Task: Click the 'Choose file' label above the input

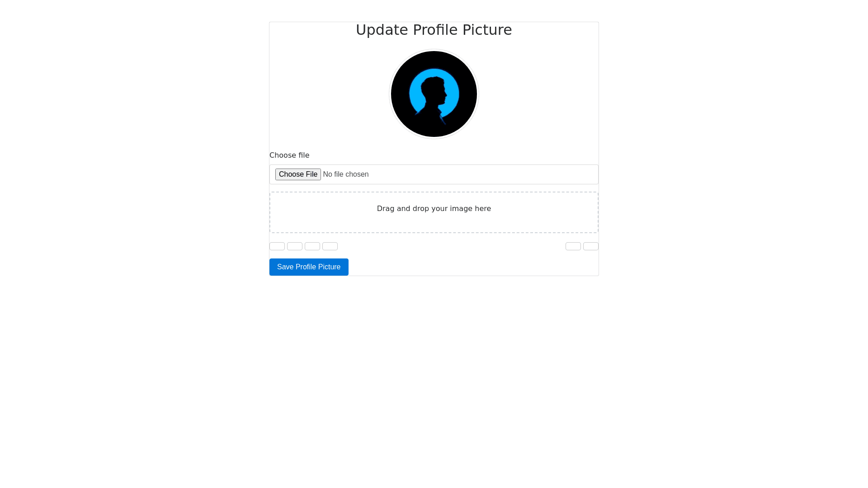Action: 289,155
